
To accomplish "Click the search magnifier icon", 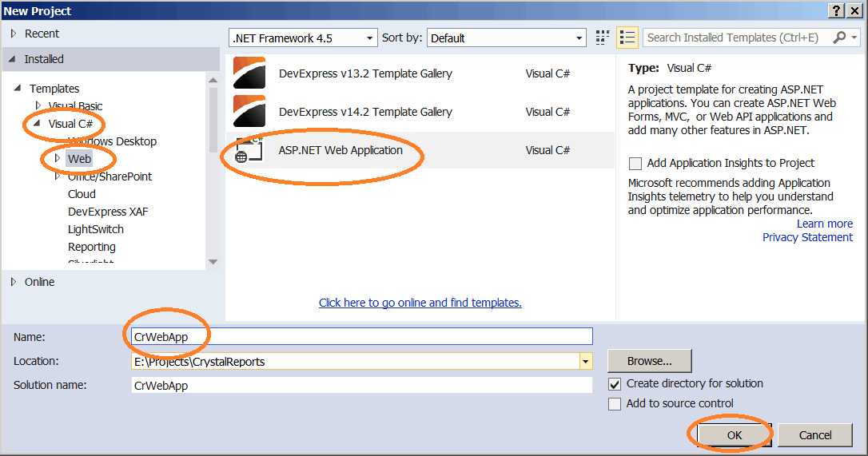I will tap(839, 38).
